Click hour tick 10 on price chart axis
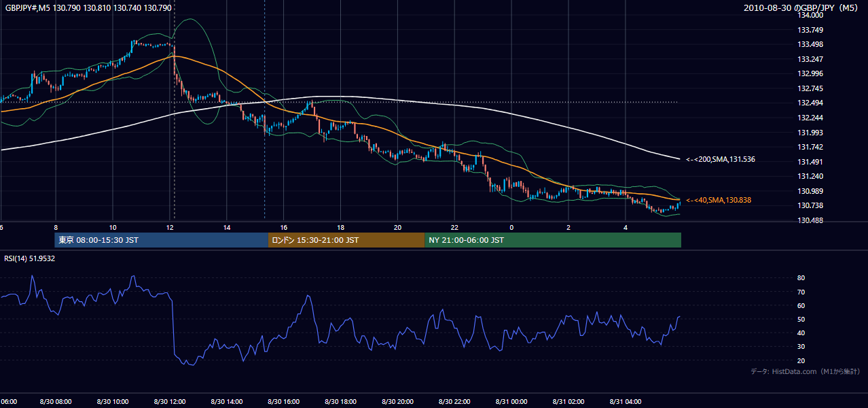Screen dimensions: 868x408 coord(113,227)
